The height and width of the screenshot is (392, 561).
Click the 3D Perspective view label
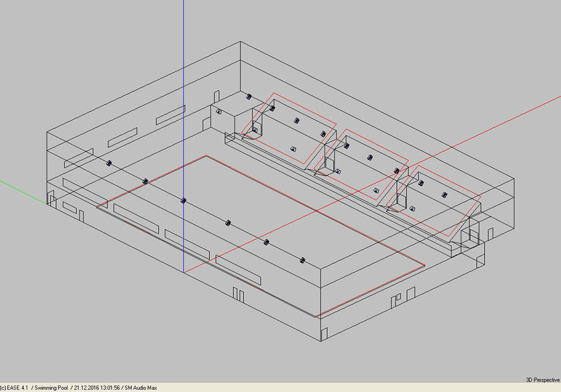[x=542, y=380]
